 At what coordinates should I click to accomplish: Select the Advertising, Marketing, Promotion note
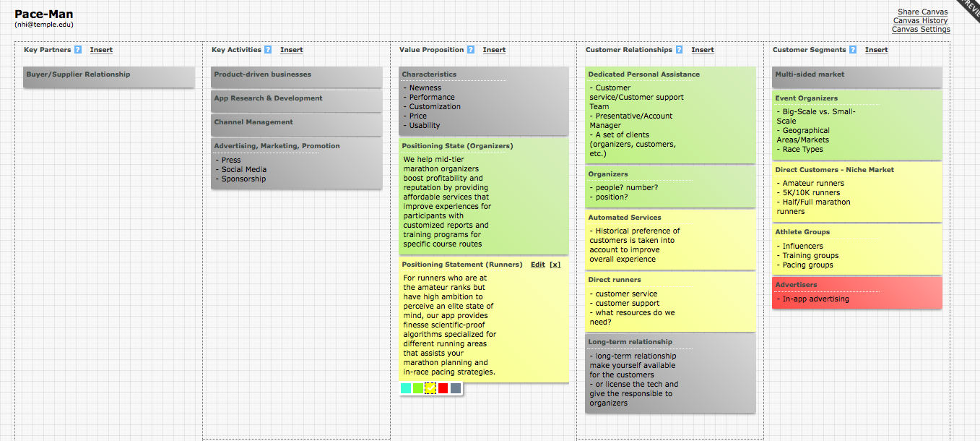[297, 163]
